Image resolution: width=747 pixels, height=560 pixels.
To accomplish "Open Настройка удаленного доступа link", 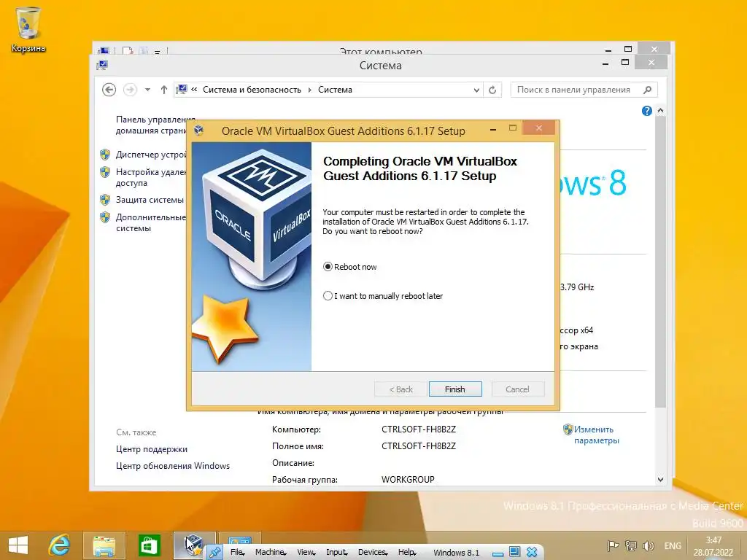I will (x=150, y=177).
